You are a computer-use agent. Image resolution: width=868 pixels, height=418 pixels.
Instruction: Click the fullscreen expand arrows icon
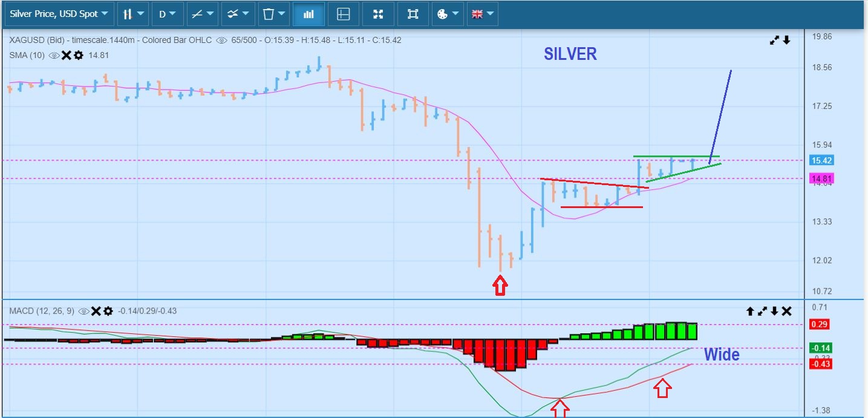click(378, 14)
